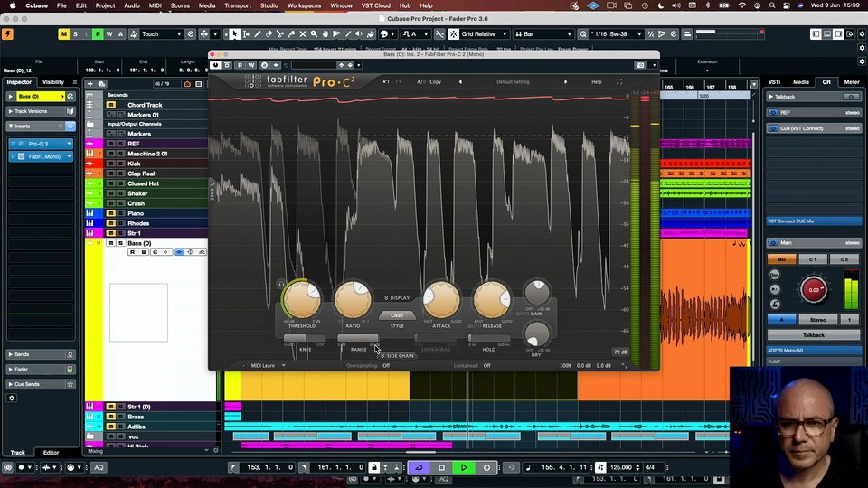
Task: Switch to the Visibility tab
Action: 53,82
